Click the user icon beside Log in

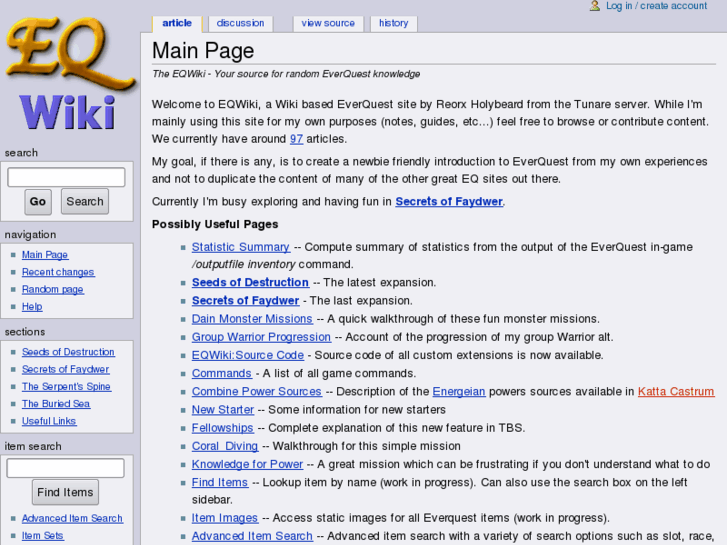(x=595, y=6)
